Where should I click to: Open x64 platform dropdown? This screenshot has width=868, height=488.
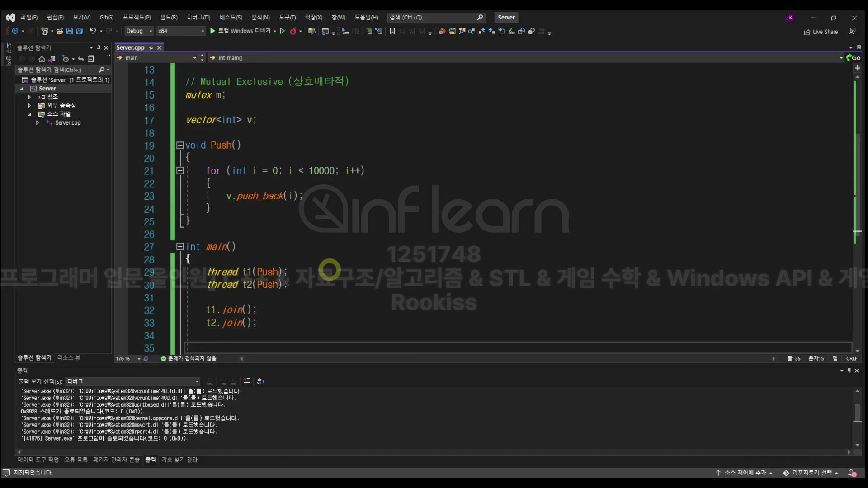pyautogui.click(x=181, y=31)
